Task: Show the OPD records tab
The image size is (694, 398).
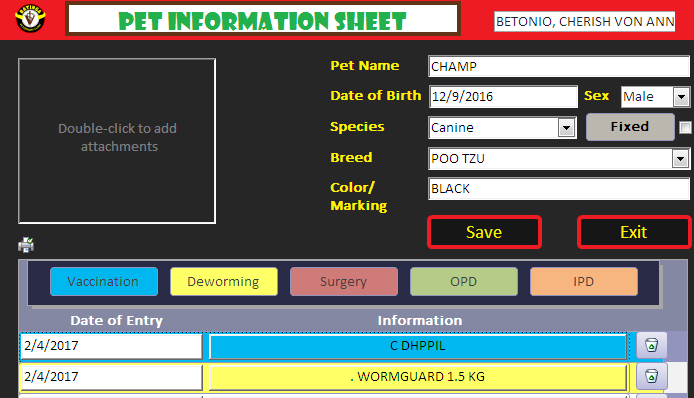Action: click(x=463, y=282)
